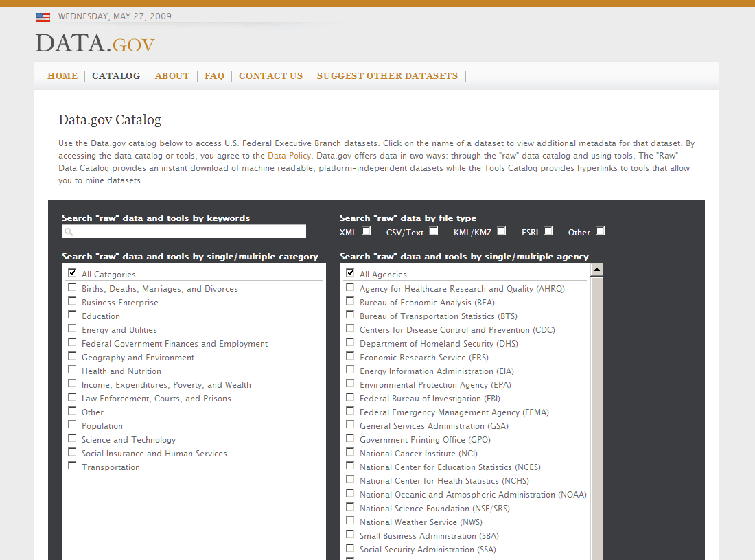Viewport: 755px width, 560px height.
Task: Check Bureau of Economic Analysis (BEA)
Action: [x=351, y=301]
